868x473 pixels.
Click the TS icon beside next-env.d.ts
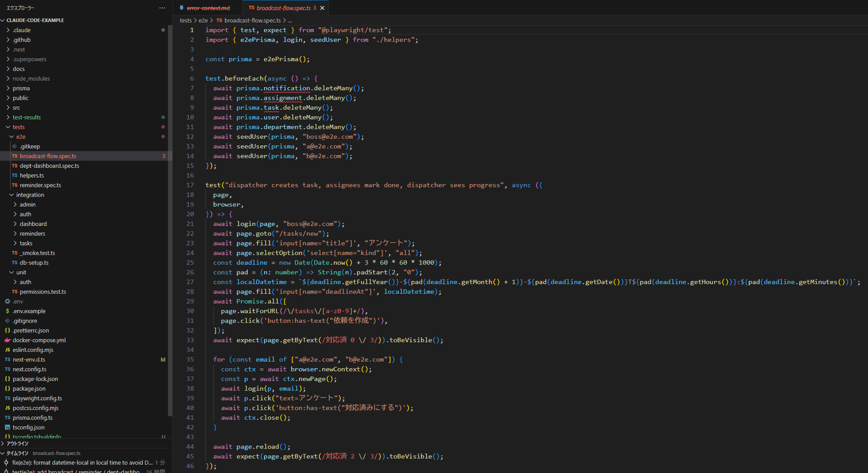7,360
